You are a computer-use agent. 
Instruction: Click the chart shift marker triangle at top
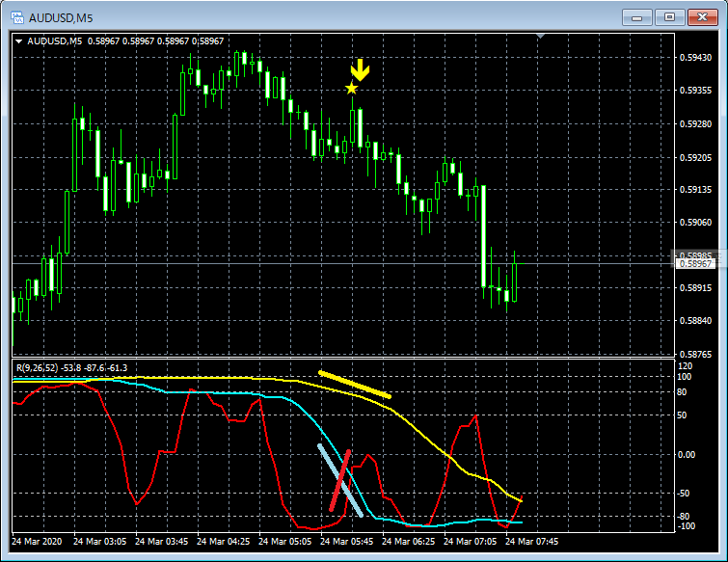tap(540, 36)
